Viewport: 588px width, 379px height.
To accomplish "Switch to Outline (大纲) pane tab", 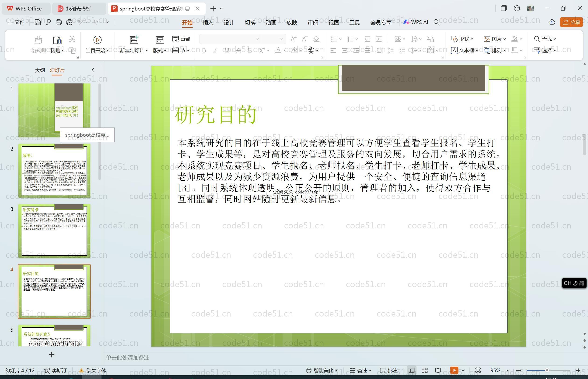I will tap(40, 70).
